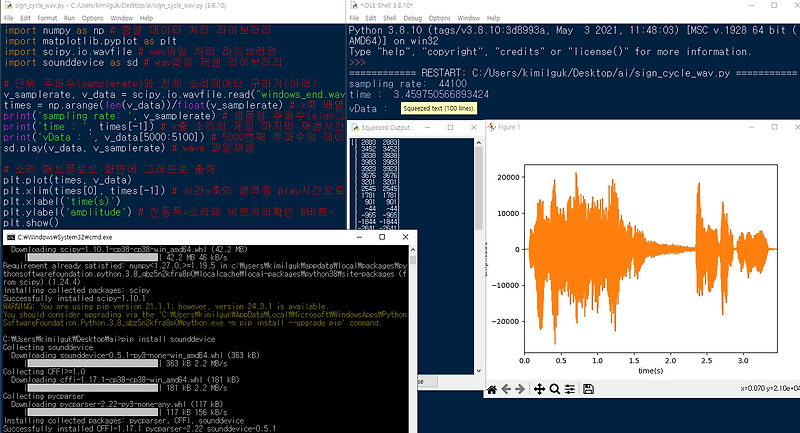Open Shell menu in IDLE Shell
Viewport: 800px width, 433px height.
pyautogui.click(x=390, y=18)
